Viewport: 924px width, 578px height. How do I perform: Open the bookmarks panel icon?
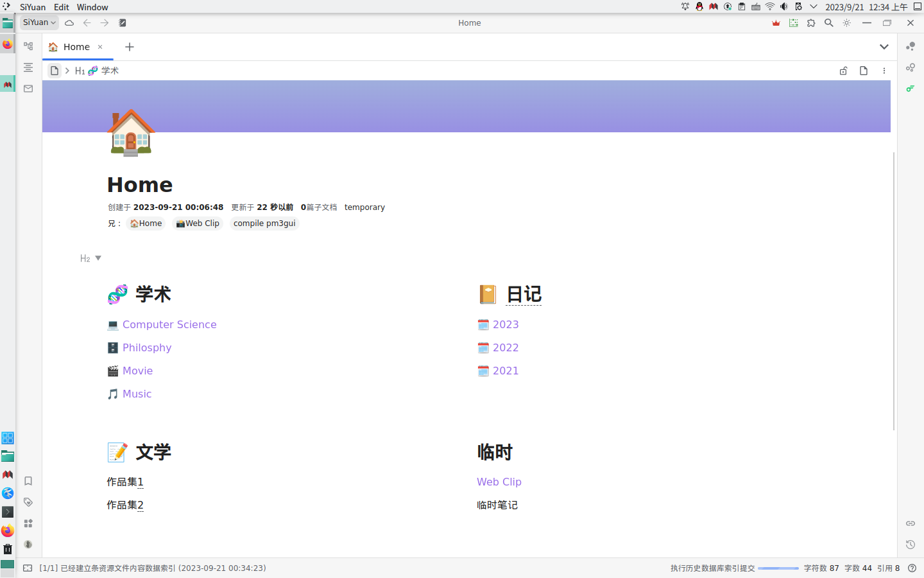[28, 481]
